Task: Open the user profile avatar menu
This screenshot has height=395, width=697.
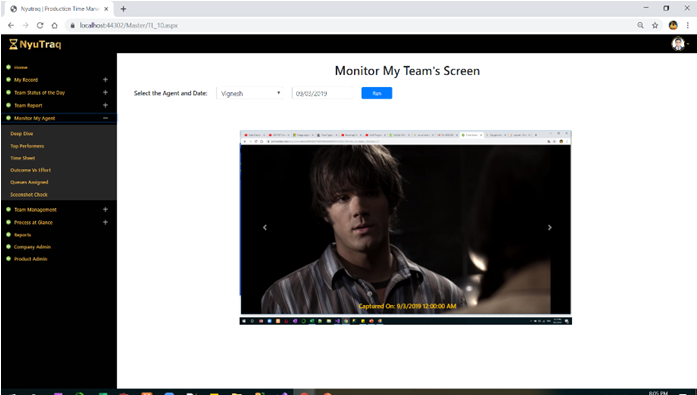Action: tap(678, 44)
